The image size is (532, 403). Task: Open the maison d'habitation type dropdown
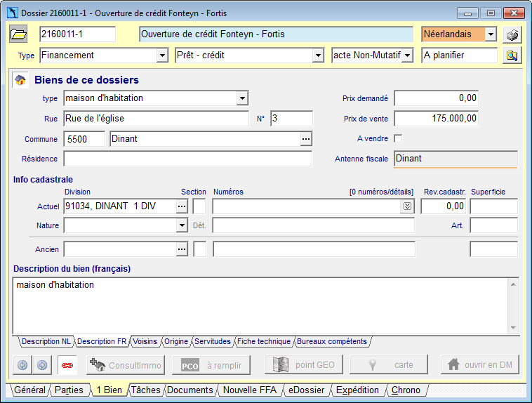pyautogui.click(x=242, y=98)
